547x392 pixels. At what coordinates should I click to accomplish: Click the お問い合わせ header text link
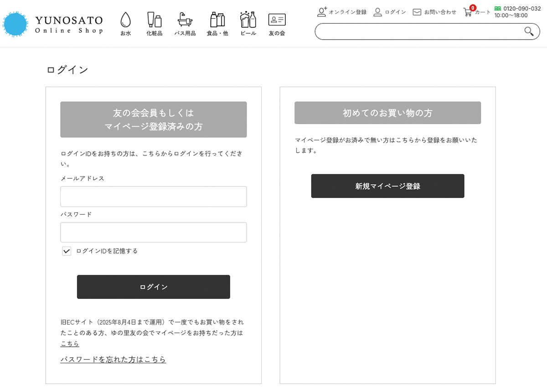[x=440, y=12]
